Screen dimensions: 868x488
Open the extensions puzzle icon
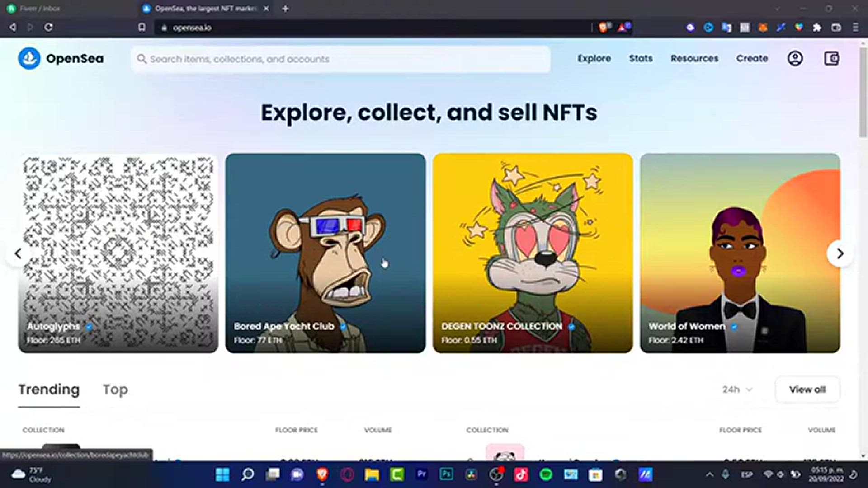pyautogui.click(x=817, y=28)
